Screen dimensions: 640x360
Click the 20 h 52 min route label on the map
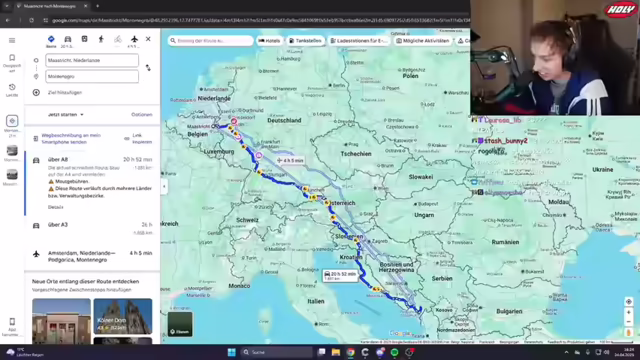coord(340,276)
